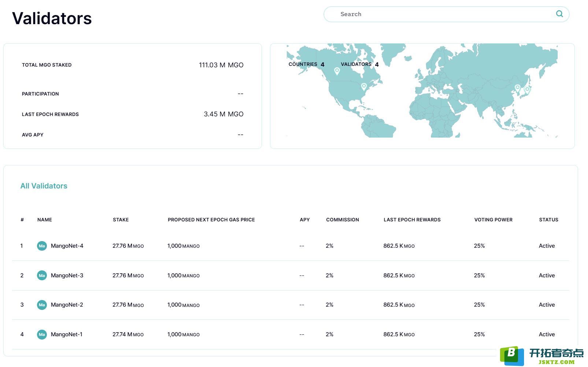The height and width of the screenshot is (367, 588).
Task: Click MangoNet-2's 1,000 MANGO gas price
Action: coord(184,305)
